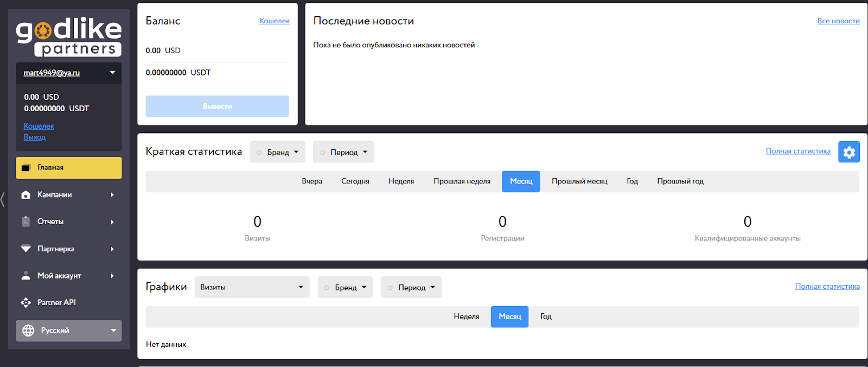The image size is (868, 367).
Task: Collapse the sidebar with left edge arrow
Action: (x=3, y=199)
